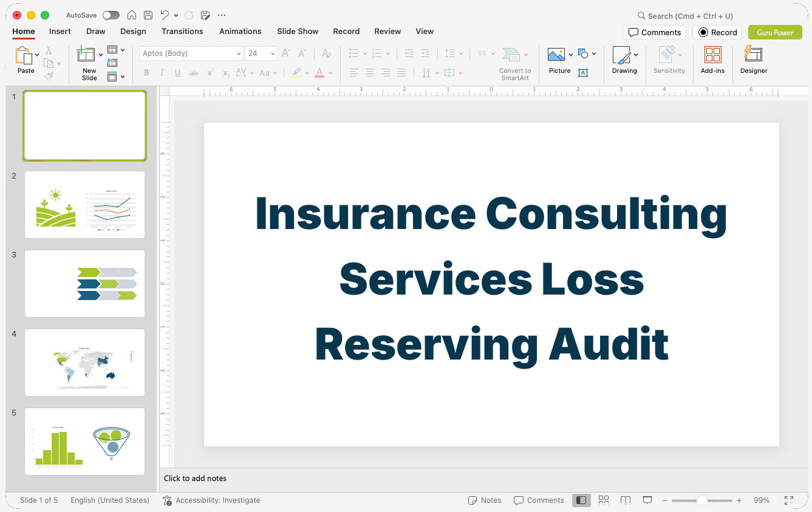
Task: Decrease indent level icon
Action: (409, 53)
